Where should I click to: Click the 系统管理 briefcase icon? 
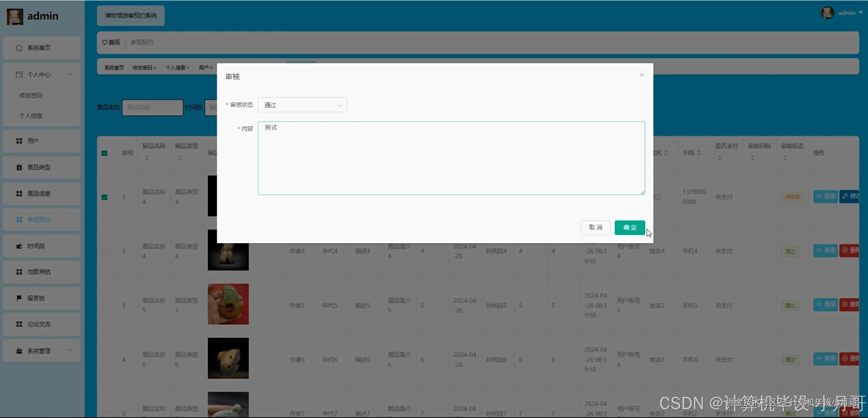[x=19, y=351]
